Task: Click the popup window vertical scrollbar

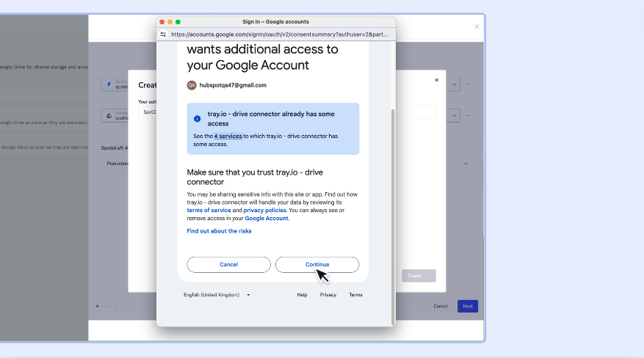Action: [393, 216]
